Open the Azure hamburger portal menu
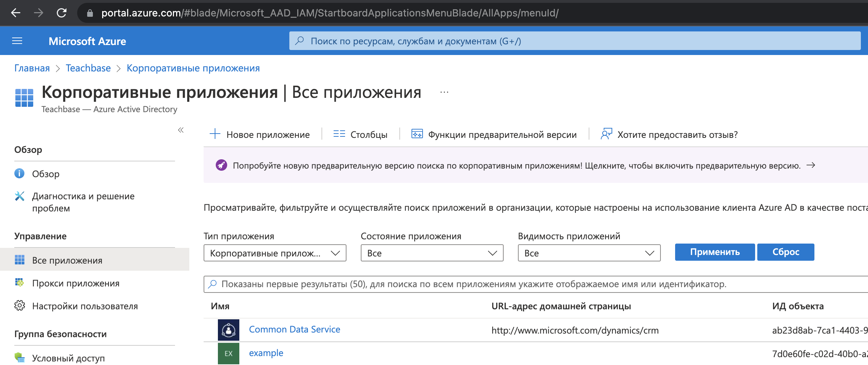 [17, 41]
